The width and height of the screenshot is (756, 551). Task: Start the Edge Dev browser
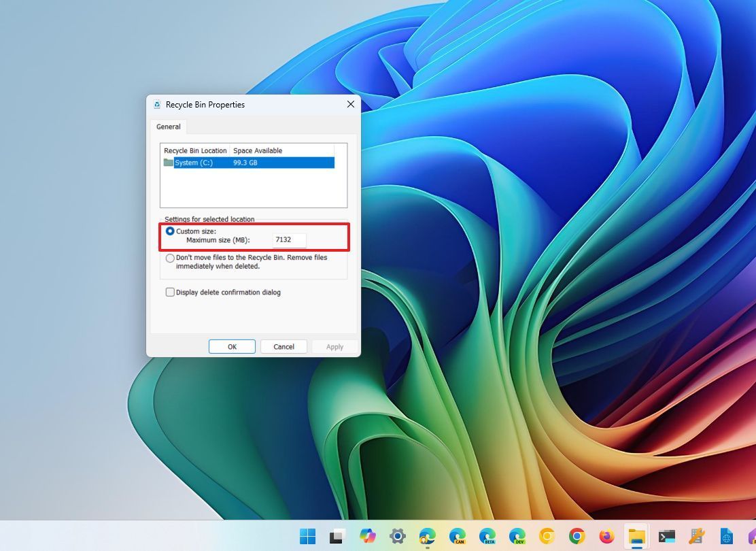(x=517, y=537)
